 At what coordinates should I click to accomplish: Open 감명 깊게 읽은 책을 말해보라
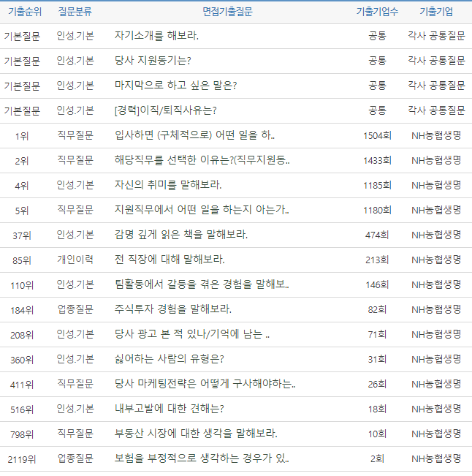point(181,235)
